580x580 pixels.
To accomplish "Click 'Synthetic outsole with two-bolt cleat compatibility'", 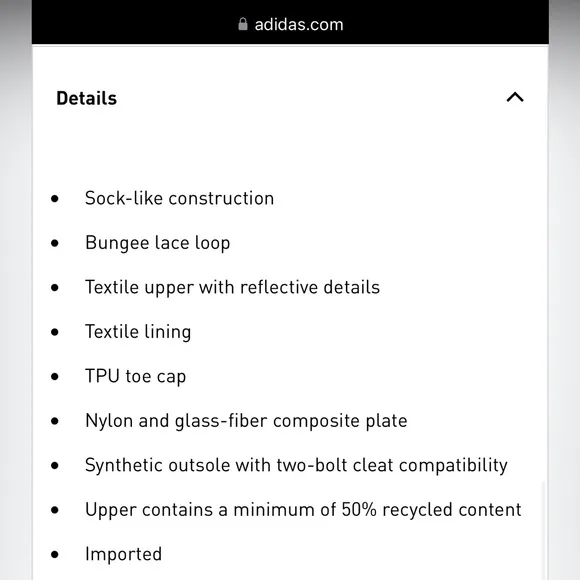I will (296, 465).
